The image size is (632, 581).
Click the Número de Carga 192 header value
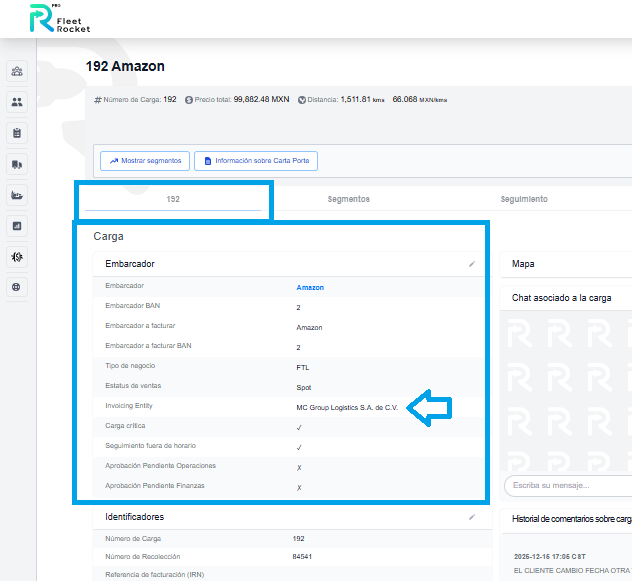click(170, 100)
